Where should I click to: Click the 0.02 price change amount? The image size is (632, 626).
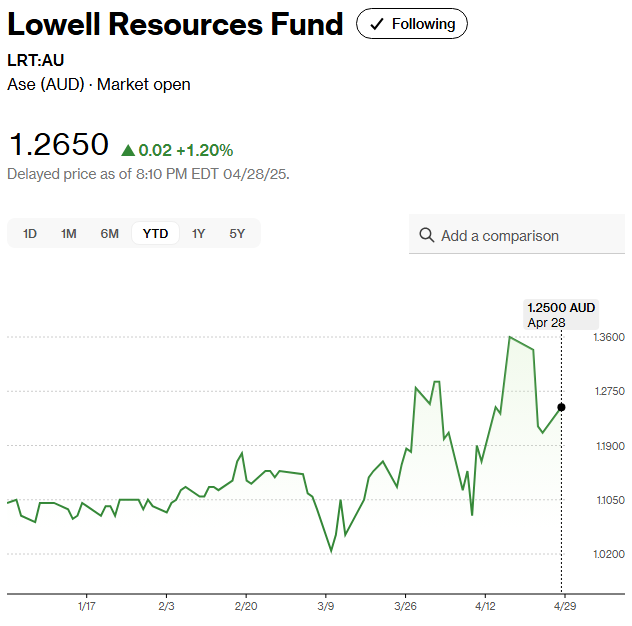[155, 150]
